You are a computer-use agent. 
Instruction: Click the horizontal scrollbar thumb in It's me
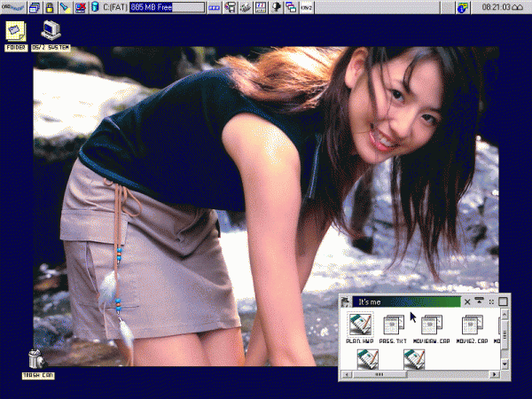(x=379, y=374)
